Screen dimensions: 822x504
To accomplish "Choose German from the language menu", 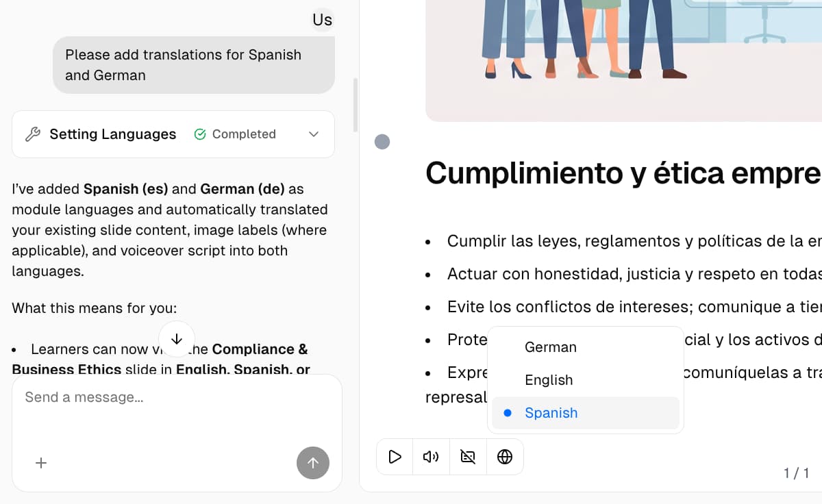I will (551, 347).
